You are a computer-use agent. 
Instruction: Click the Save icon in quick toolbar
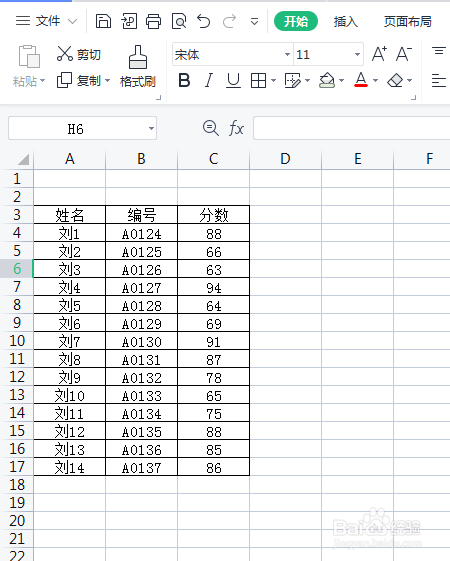point(103,21)
